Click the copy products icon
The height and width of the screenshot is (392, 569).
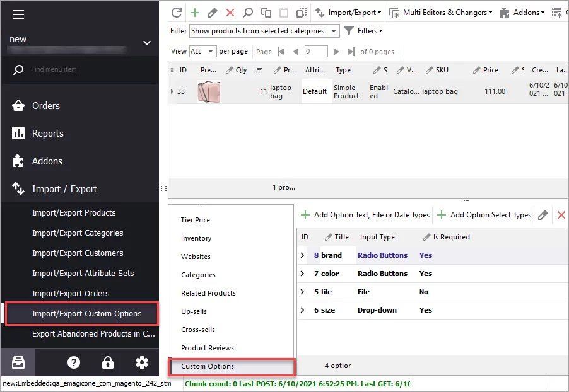pyautogui.click(x=266, y=13)
